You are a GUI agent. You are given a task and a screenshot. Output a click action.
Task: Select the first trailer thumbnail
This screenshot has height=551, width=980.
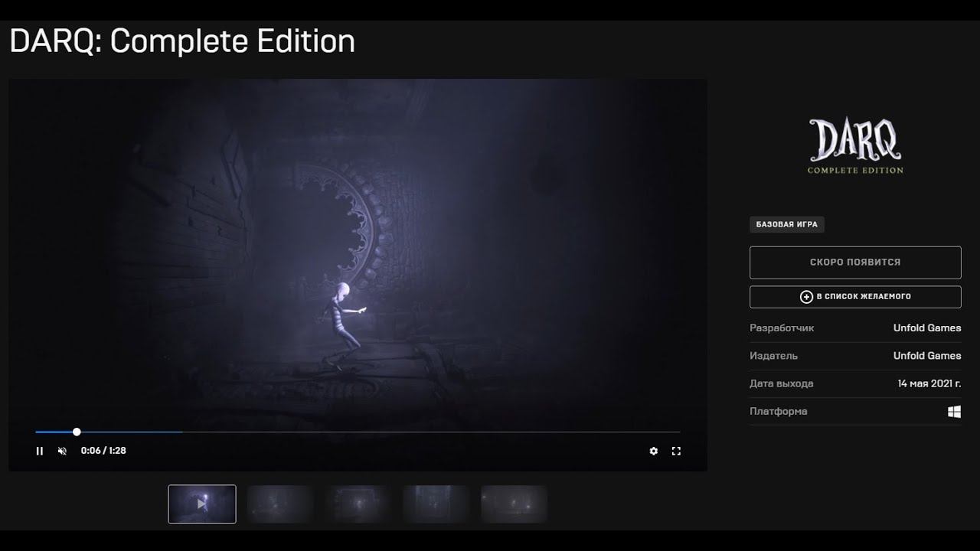(202, 504)
